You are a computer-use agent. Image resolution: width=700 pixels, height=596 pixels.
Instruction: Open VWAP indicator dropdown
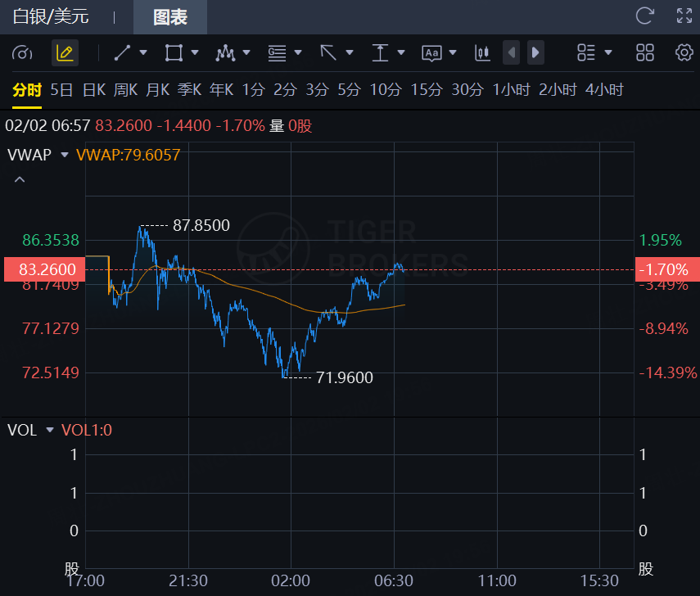pyautogui.click(x=64, y=155)
